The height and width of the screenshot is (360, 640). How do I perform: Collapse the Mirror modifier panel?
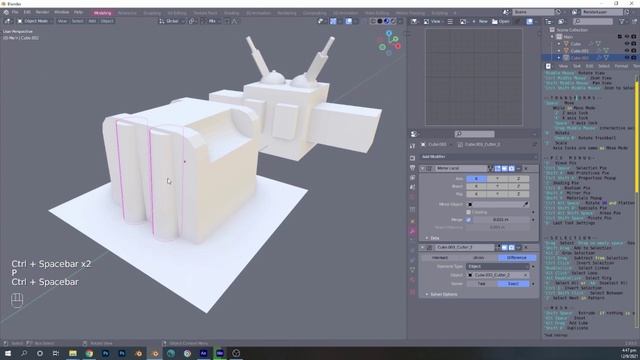click(422, 168)
